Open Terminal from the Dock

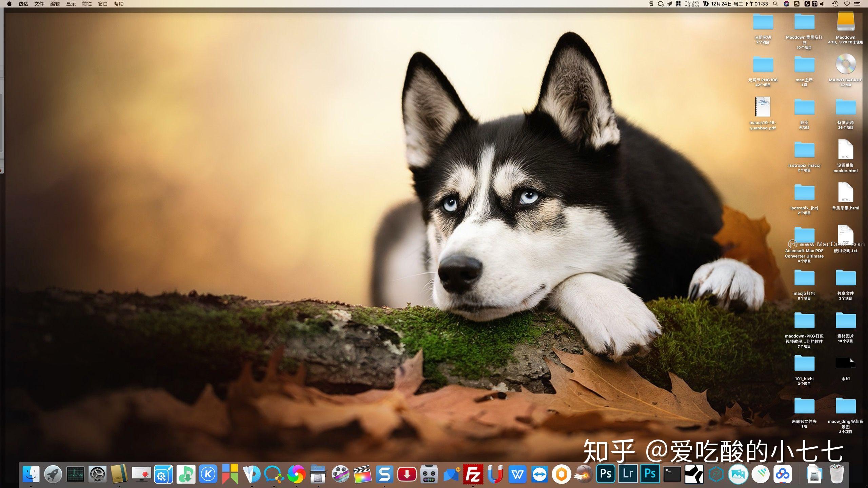tap(672, 474)
